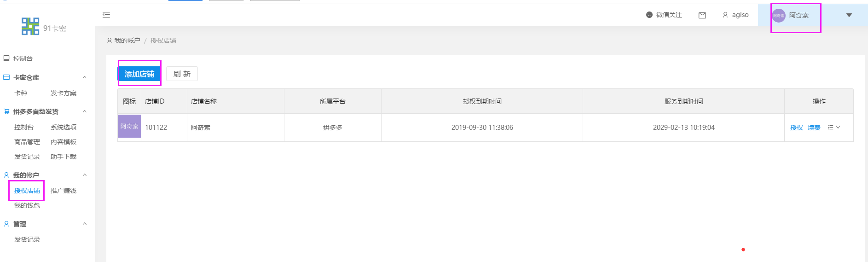Click the 阿奇索 purple avatar in header
868x262 pixels.
[x=779, y=15]
